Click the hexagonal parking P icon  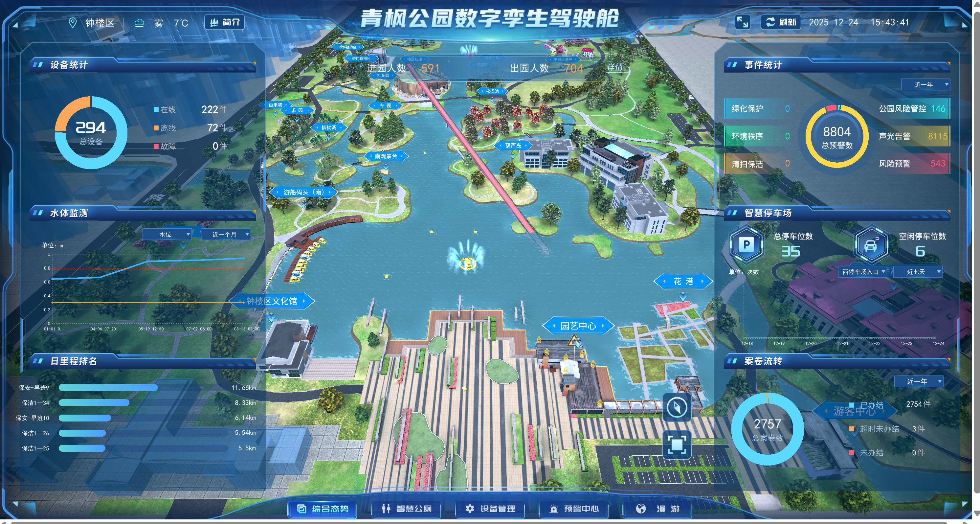click(746, 245)
